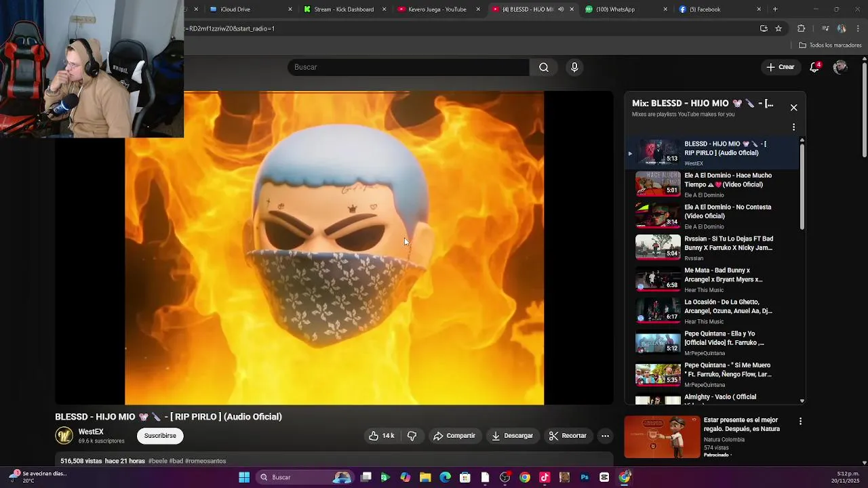Open the YouTube account avatar menu
This screenshot has width=868, height=488.
pos(840,67)
